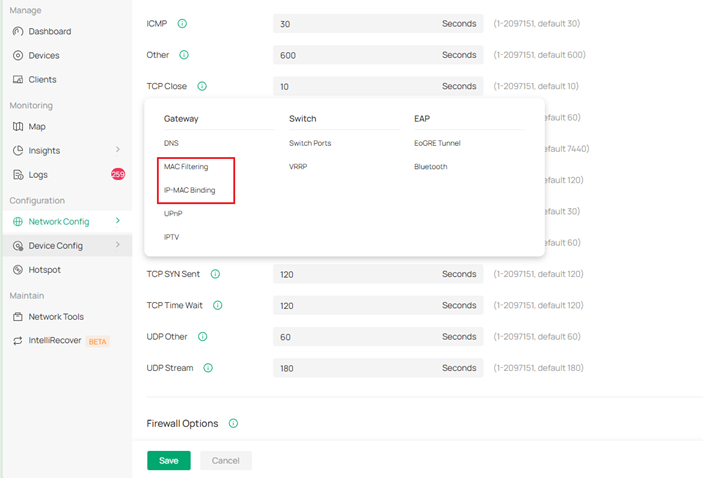This screenshot has width=703, height=478.
Task: Click the Network Config globe icon
Action: (x=18, y=222)
